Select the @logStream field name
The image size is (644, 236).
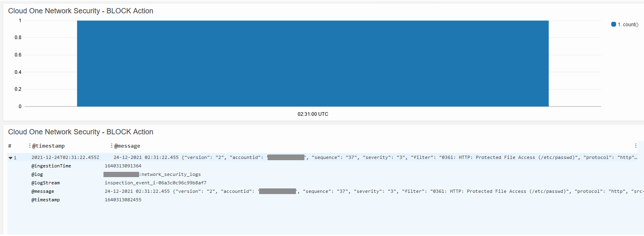coord(46,183)
